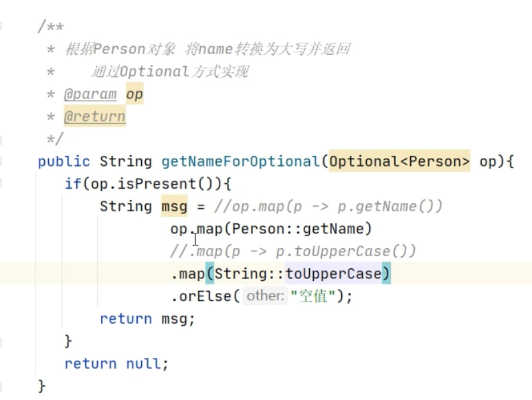
Task: Click the @return Javadoc tag
Action: pos(94,117)
